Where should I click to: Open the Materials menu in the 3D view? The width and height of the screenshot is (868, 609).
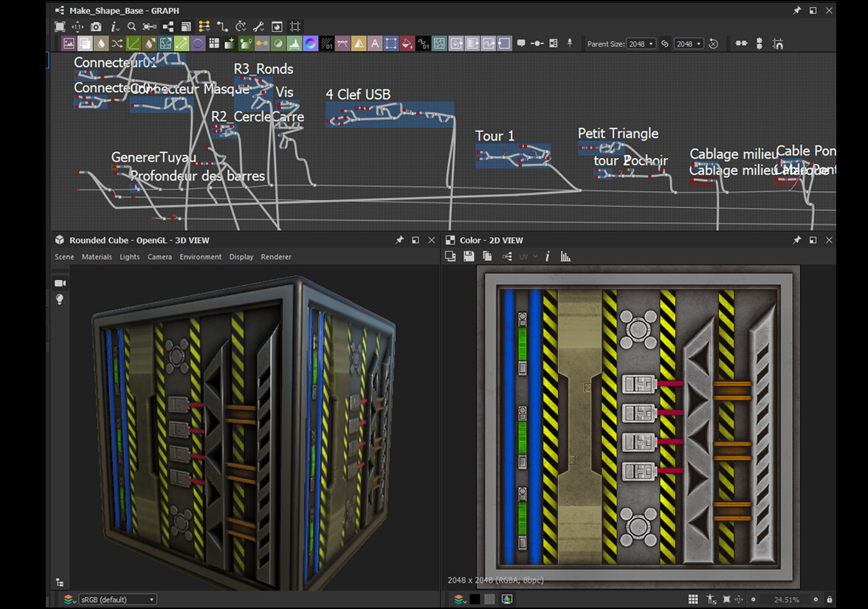(98, 257)
